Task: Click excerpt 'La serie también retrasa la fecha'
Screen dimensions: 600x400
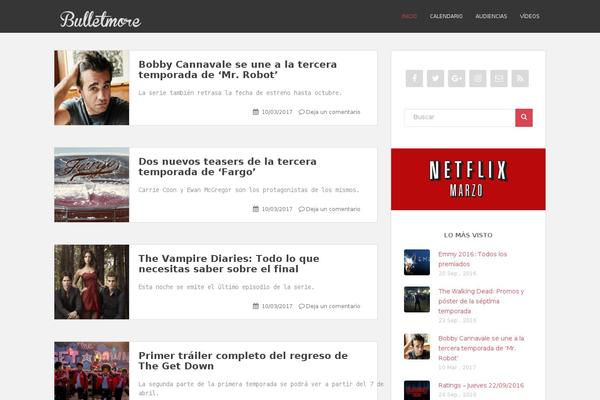Action: point(240,93)
